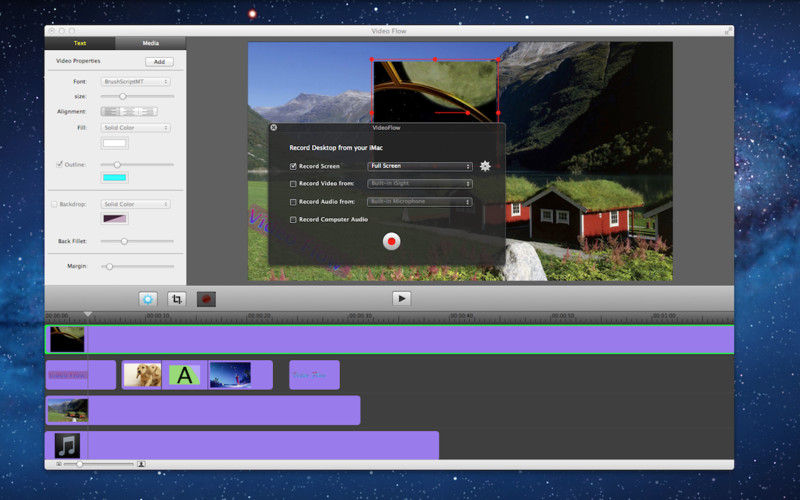Screen dimensions: 800x500
Task: Open the blue gear settings tool
Action: coord(148,299)
